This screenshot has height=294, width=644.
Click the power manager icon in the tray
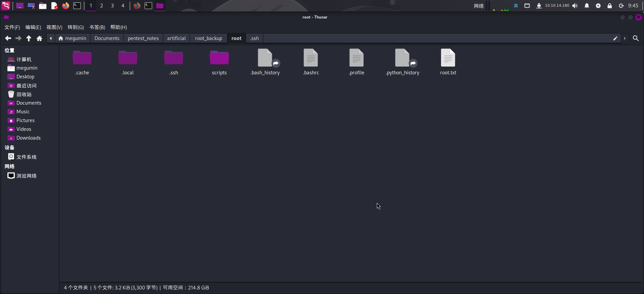pos(598,6)
